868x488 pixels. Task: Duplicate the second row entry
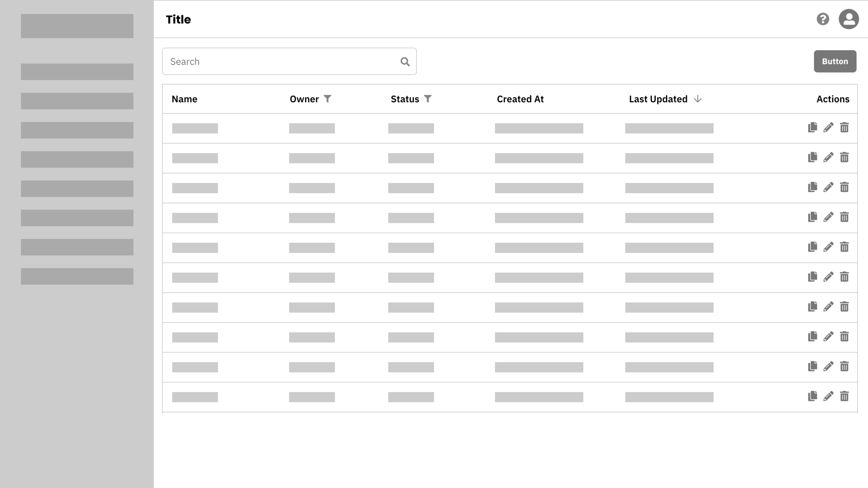[812, 157]
